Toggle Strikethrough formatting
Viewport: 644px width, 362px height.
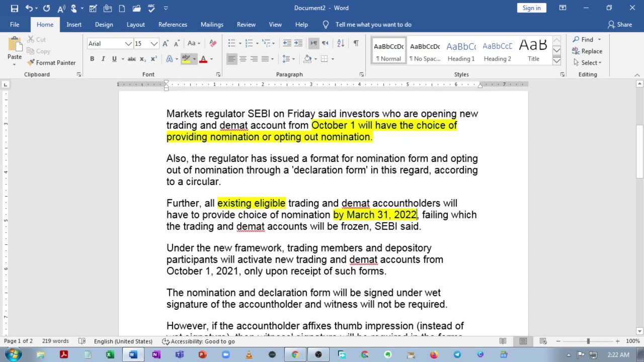click(x=132, y=59)
